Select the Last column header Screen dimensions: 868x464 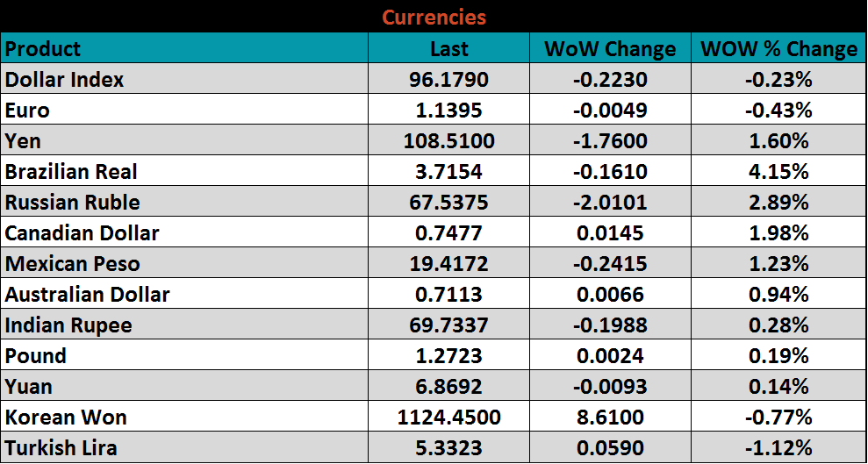pos(448,49)
